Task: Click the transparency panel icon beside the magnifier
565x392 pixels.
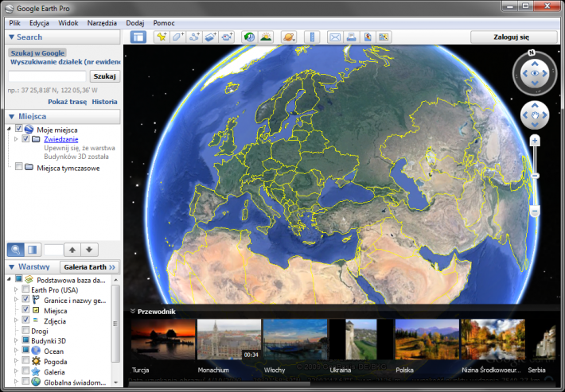Action: tap(33, 250)
